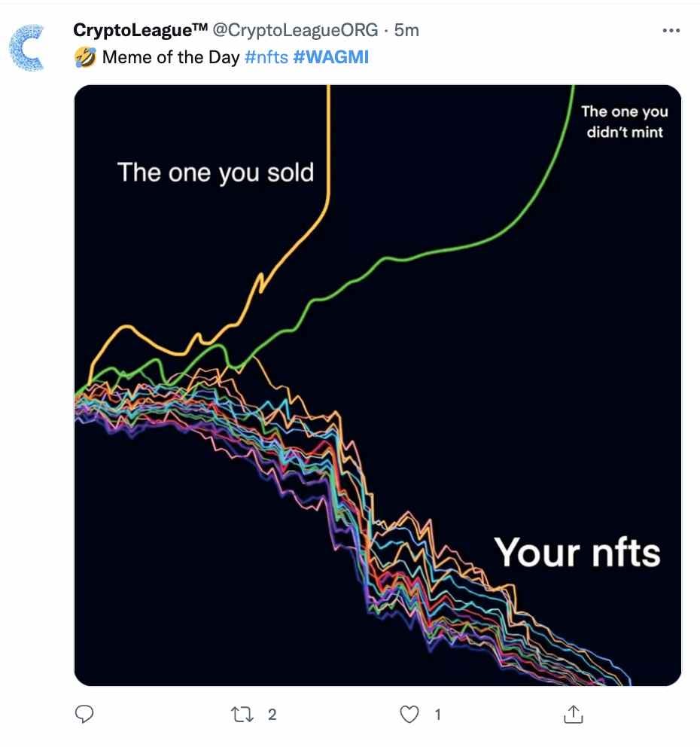The height and width of the screenshot is (747, 700).
Task: Click the 5m timestamp
Action: click(x=406, y=30)
